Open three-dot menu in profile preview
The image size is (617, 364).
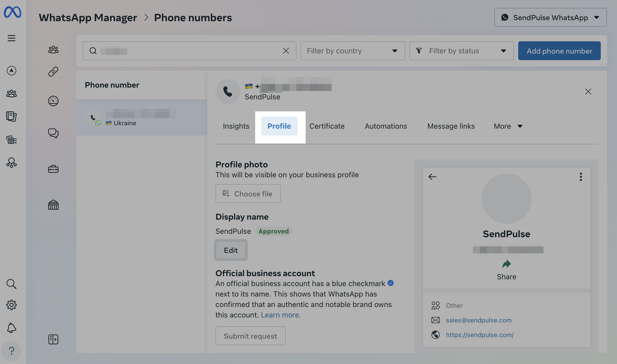click(x=581, y=177)
